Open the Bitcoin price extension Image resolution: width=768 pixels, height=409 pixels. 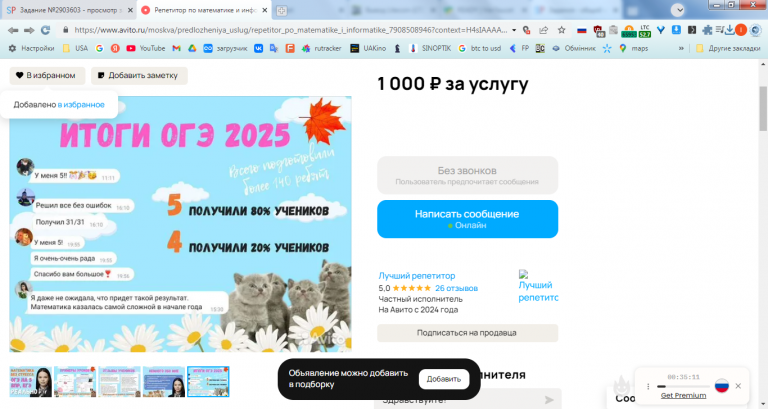tap(629, 31)
